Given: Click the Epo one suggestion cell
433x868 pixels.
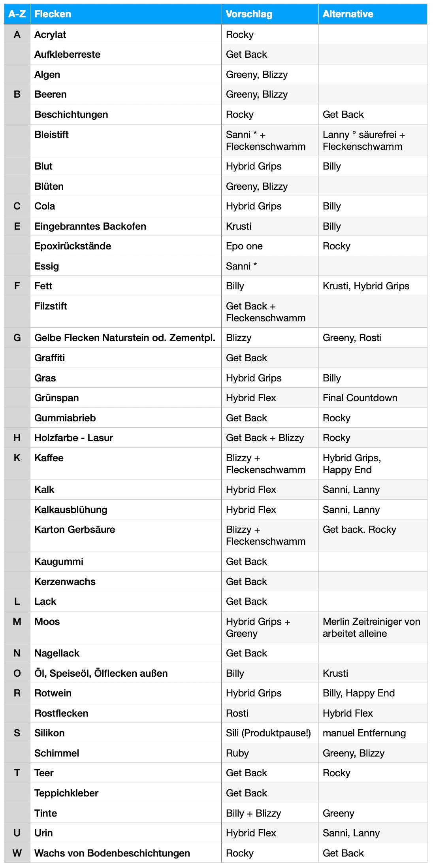Looking at the screenshot, I should 270,246.
